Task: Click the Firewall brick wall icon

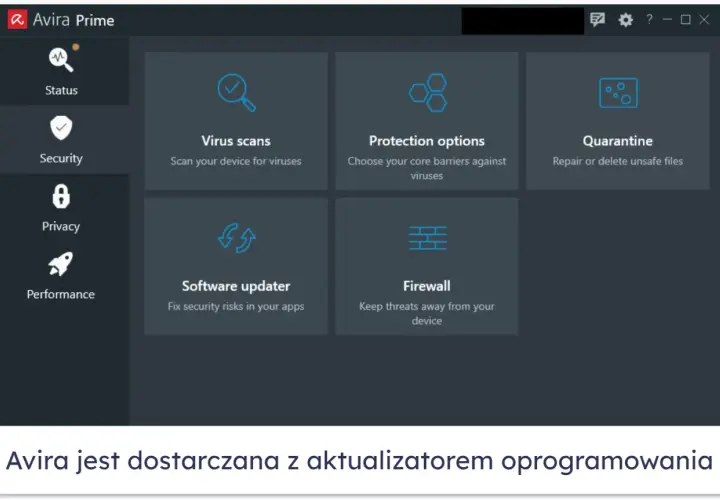Action: click(428, 238)
